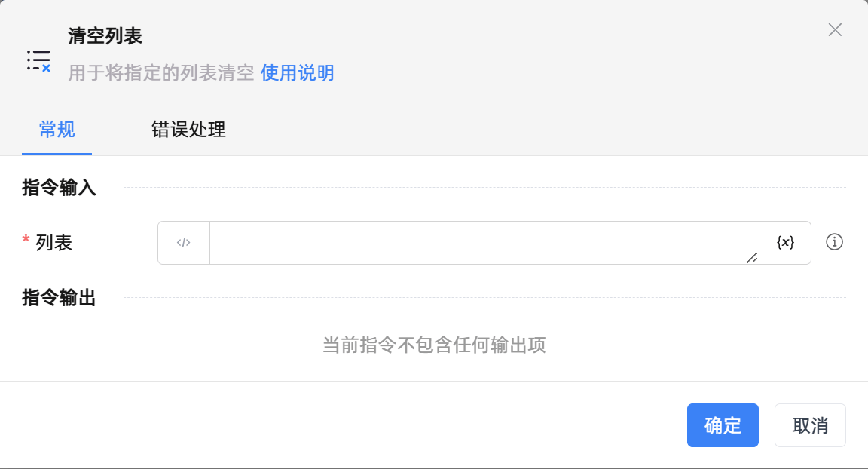
Task: Open the {x} variable picker
Action: [785, 243]
